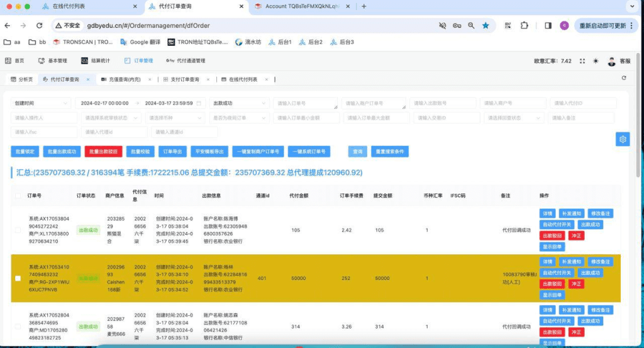Open the 滴水坊 bookmark
The height and width of the screenshot is (348, 644).
pos(248,42)
